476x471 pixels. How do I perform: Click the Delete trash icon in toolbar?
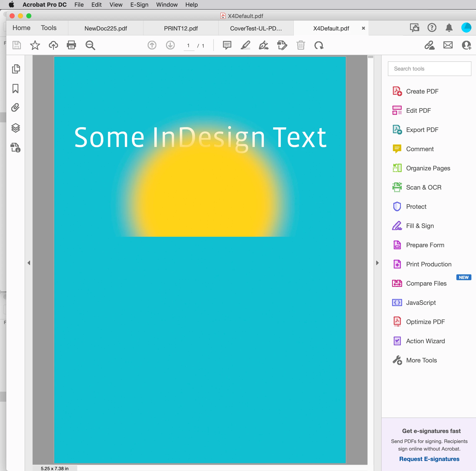301,45
